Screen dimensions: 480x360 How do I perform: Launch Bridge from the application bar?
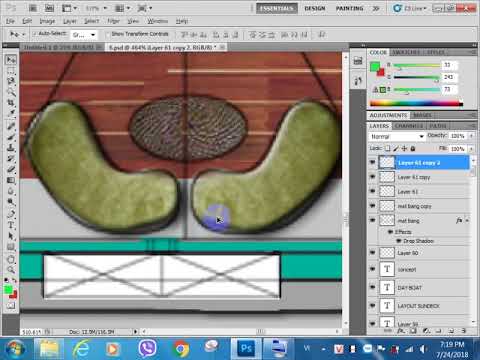pos(33,8)
